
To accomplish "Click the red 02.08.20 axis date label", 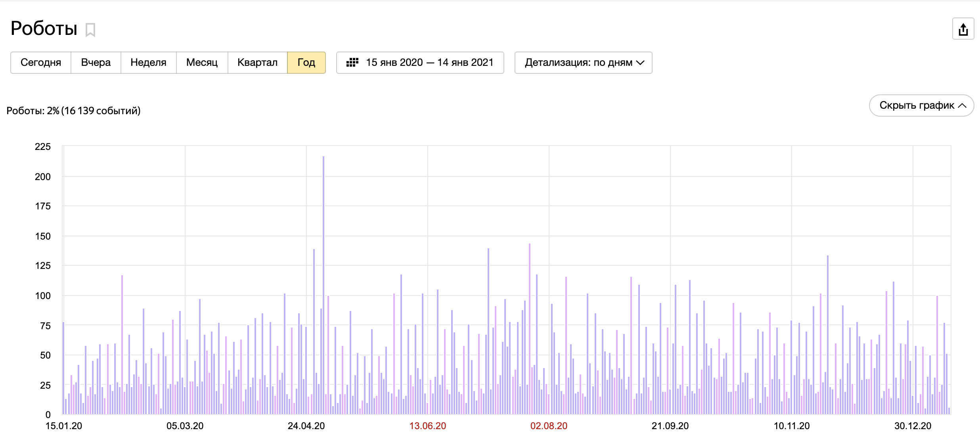I will 549,426.
